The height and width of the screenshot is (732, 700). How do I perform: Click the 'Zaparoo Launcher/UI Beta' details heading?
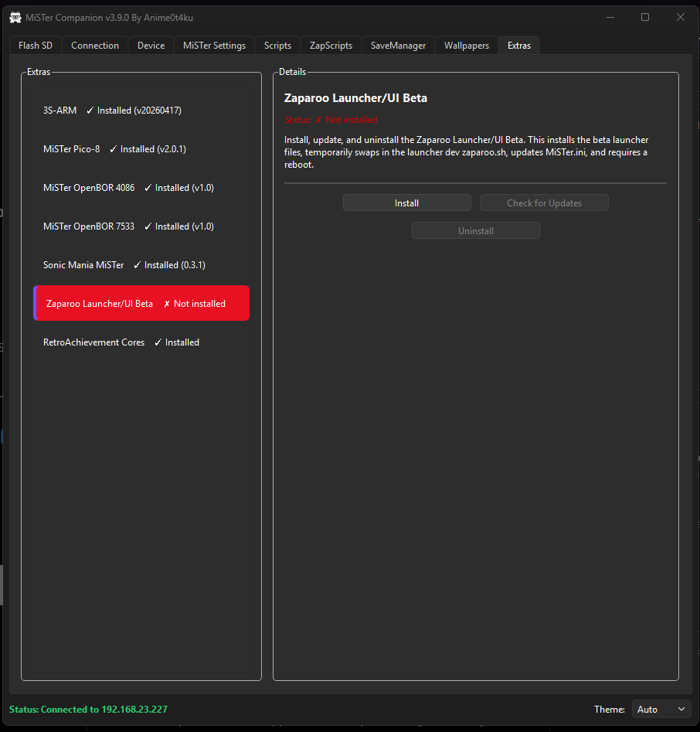tap(355, 98)
